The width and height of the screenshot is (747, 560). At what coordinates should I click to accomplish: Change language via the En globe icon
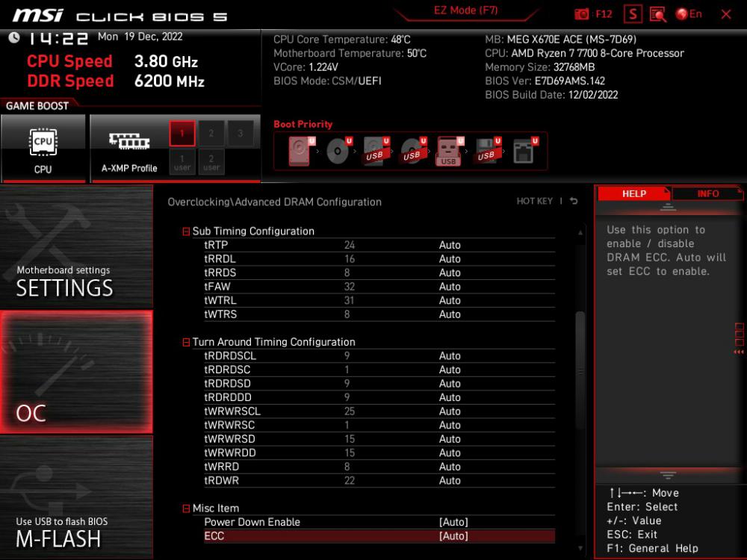pos(689,14)
